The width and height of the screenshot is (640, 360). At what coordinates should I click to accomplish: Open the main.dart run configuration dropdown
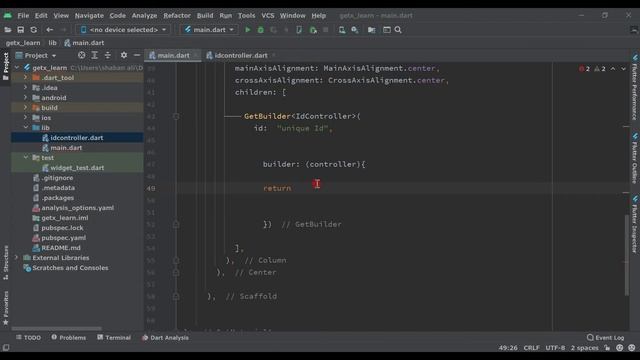(209, 30)
